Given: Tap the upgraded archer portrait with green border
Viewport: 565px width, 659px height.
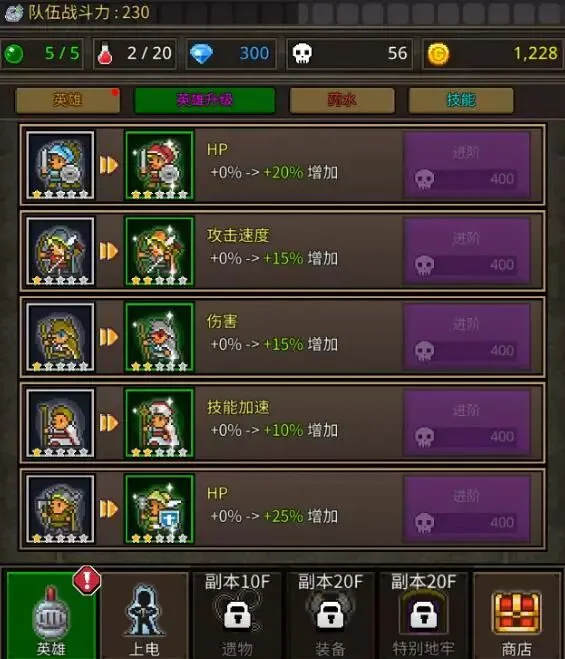Looking at the screenshot, I should point(159,251).
